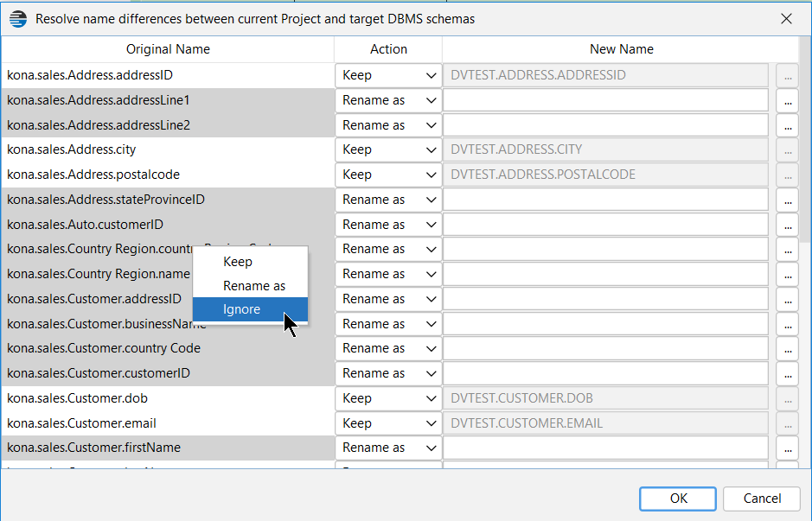The image size is (812, 521).
Task: Click New Name field for Customer.addressID
Action: pos(605,299)
